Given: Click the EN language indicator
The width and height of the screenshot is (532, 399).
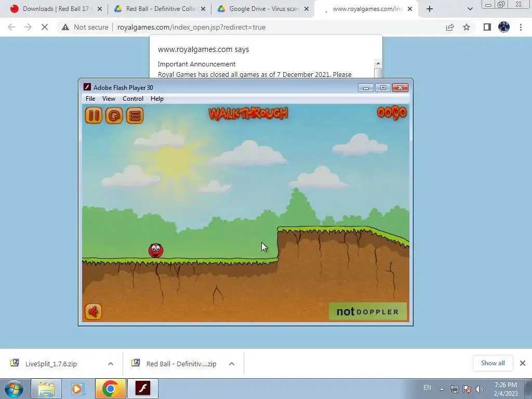Looking at the screenshot, I should pyautogui.click(x=427, y=388).
